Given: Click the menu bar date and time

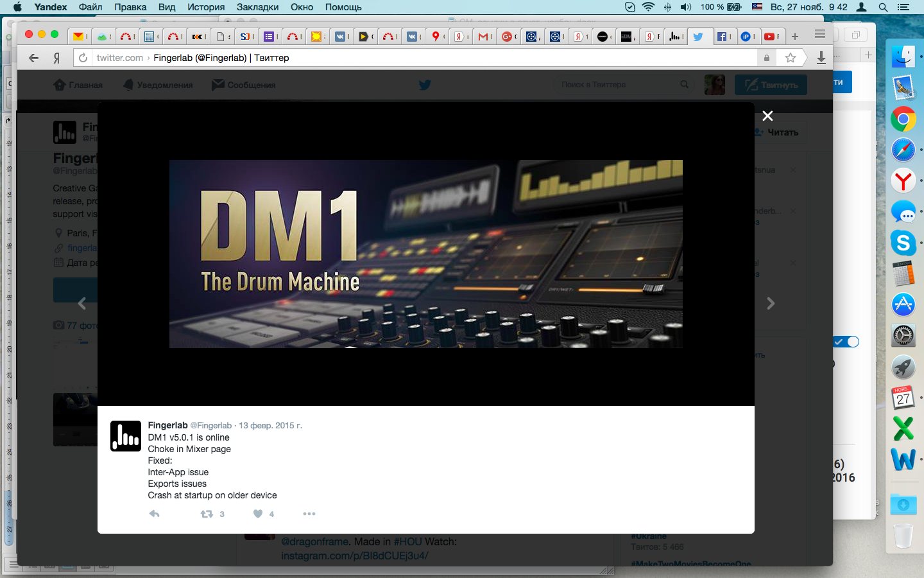Looking at the screenshot, I should [x=809, y=7].
